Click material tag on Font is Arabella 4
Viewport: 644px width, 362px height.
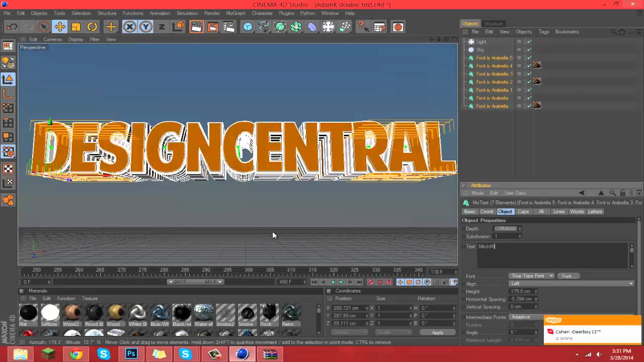[x=537, y=65]
